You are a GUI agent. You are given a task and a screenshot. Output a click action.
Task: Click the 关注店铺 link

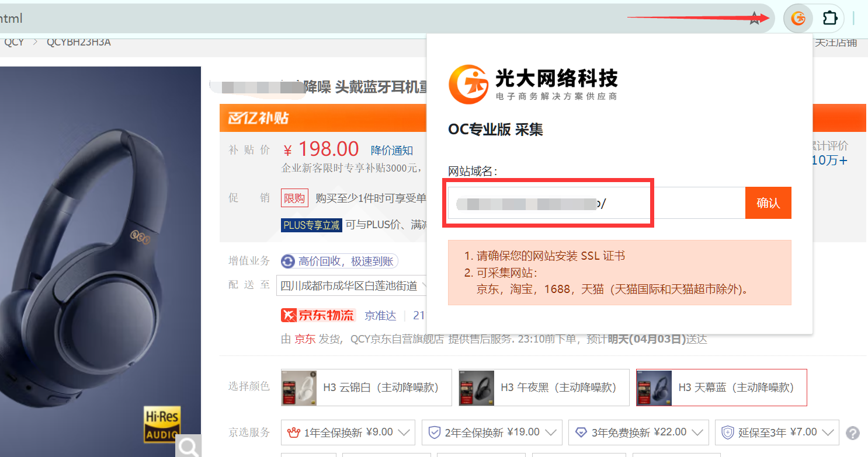(x=836, y=43)
